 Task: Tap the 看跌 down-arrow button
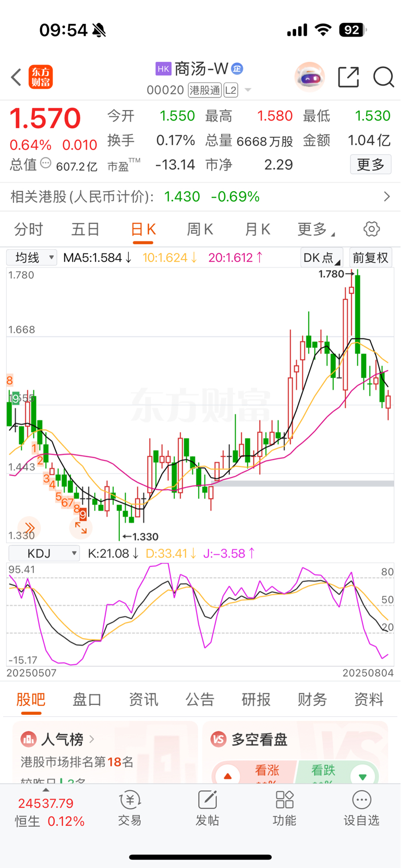click(x=362, y=776)
